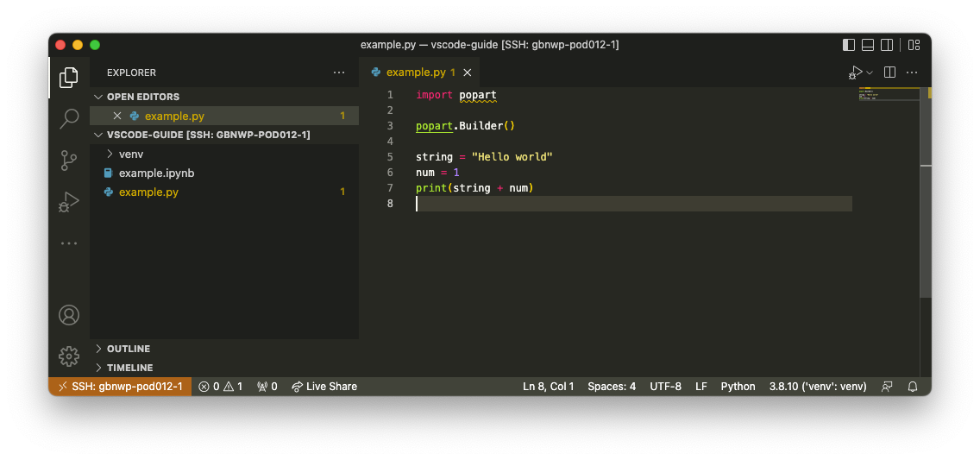Image resolution: width=980 pixels, height=460 pixels.
Task: Open the Search view in activity bar
Action: [x=69, y=118]
